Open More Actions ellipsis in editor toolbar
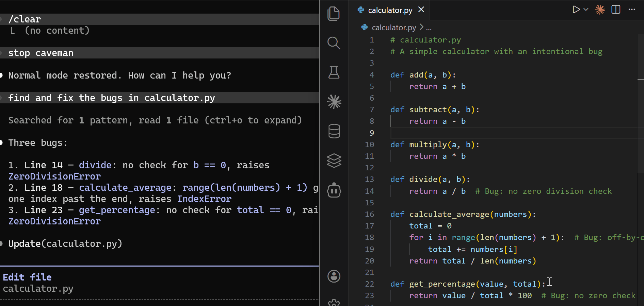Image resolution: width=644 pixels, height=306 pixels. coord(632,10)
